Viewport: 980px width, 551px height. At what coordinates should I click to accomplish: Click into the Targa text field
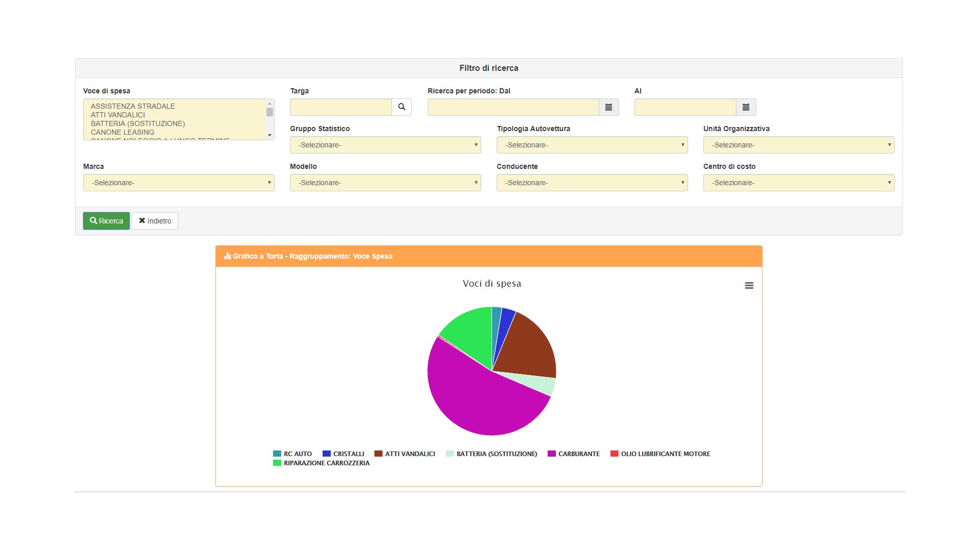coord(340,107)
